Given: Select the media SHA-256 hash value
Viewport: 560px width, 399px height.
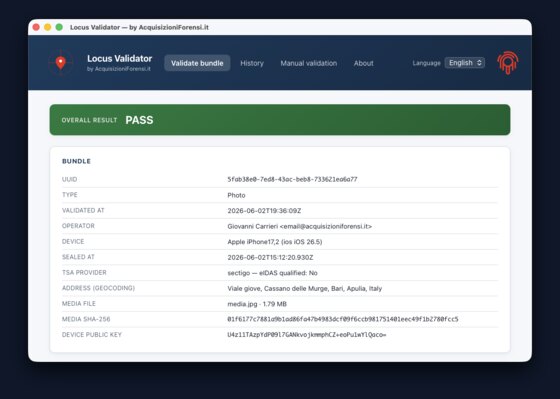Looking at the screenshot, I should [x=342, y=319].
